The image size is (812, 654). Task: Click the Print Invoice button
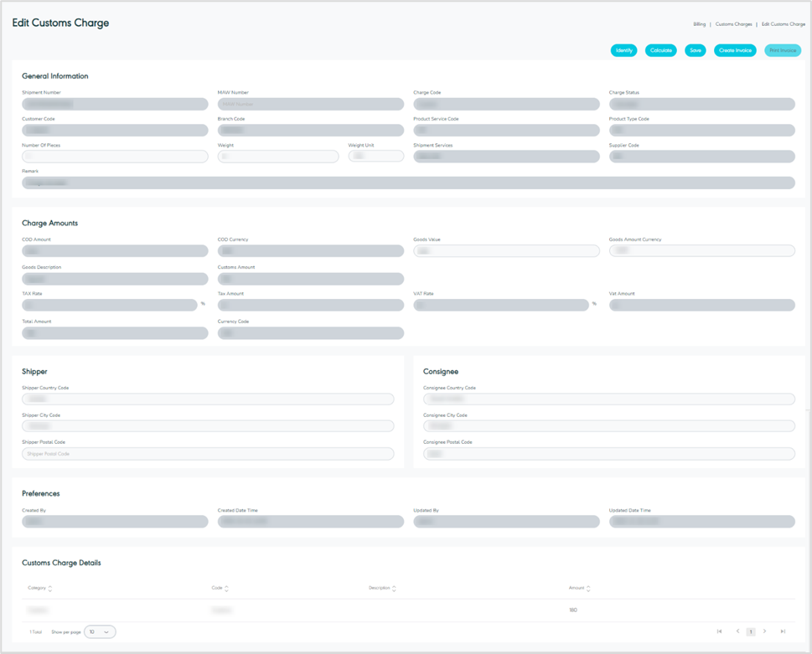(782, 50)
